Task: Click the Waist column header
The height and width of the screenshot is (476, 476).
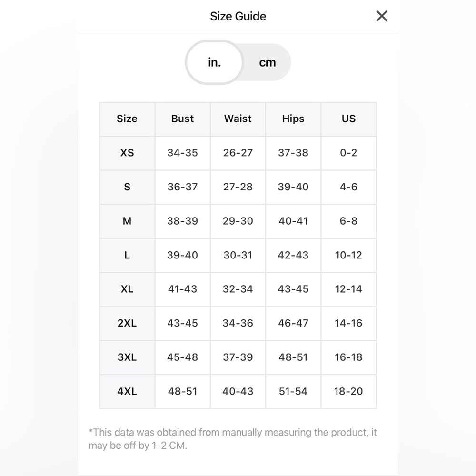Action: [x=238, y=119]
